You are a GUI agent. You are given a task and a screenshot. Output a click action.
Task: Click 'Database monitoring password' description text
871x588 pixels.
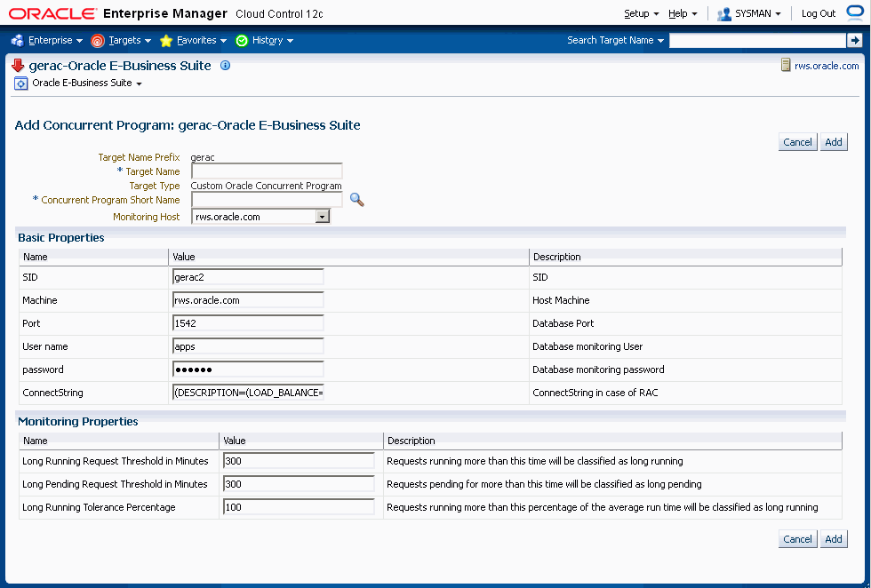click(x=598, y=369)
